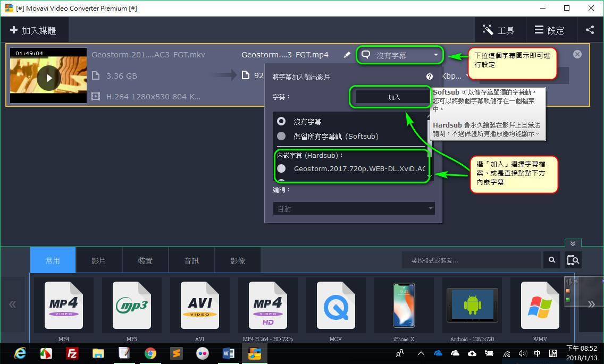Click source file name Geostorm.201....AC3-FGT.mkv
Image resolution: width=604 pixels, height=364 pixels.
coord(148,55)
